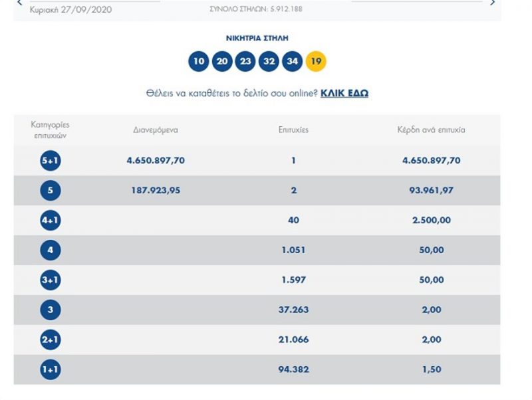
Task: Select the number 34 ball
Action: pyautogui.click(x=292, y=62)
